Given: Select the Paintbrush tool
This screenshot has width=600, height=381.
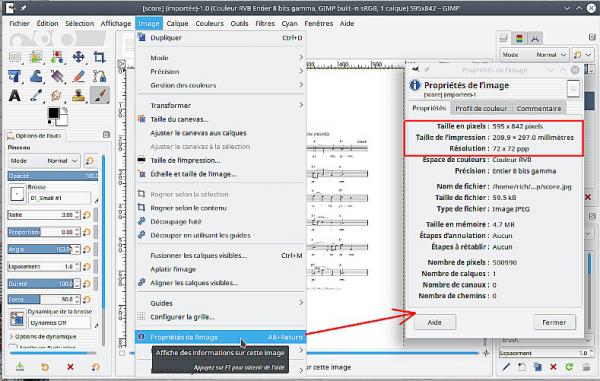Looking at the screenshot, I should point(99,95).
